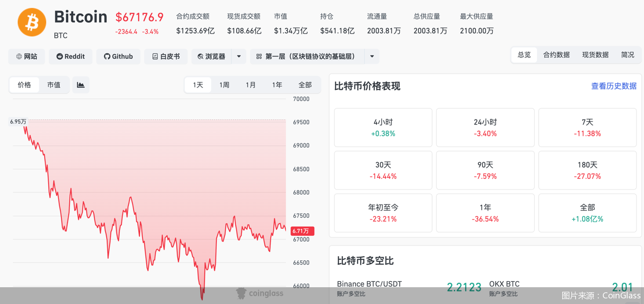Select the 全部 time range
This screenshot has width=644, height=304.
pyautogui.click(x=305, y=85)
